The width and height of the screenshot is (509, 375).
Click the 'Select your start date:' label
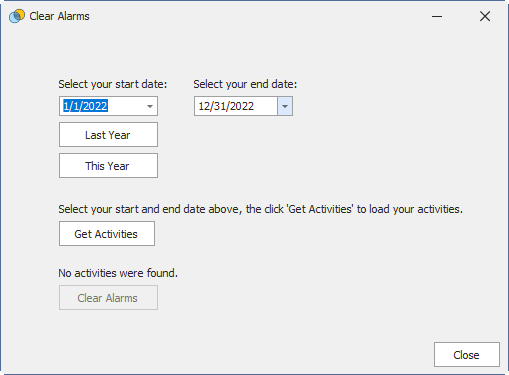click(113, 84)
